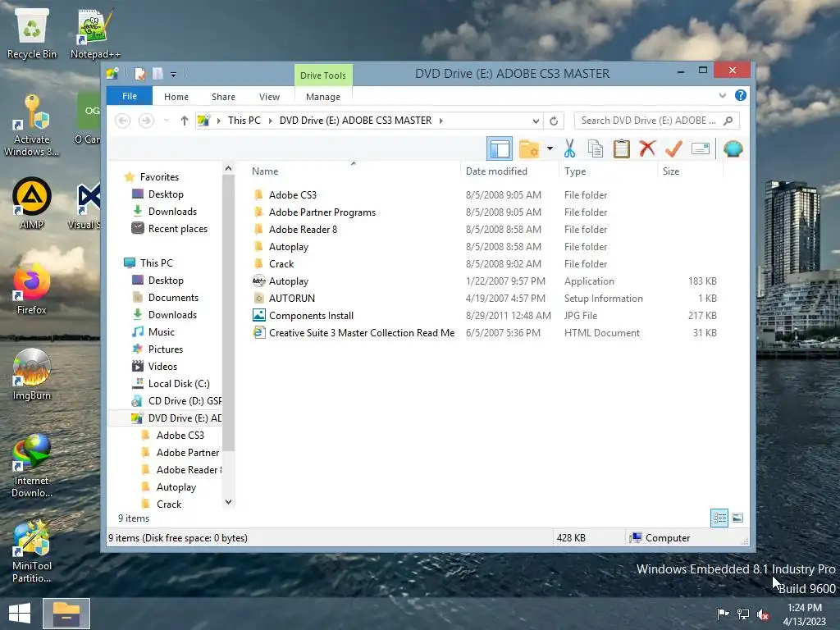Click the orange checkmark Properties icon
840x630 pixels.
(673, 148)
